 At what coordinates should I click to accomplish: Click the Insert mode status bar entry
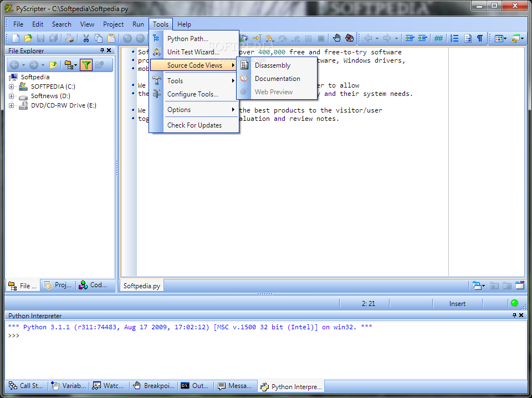pyautogui.click(x=457, y=303)
